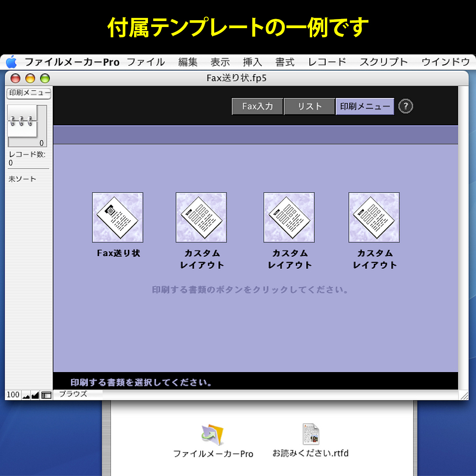Zoom out with the small mountains icon
Viewport: 476px width, 476px height.
[x=26, y=395]
